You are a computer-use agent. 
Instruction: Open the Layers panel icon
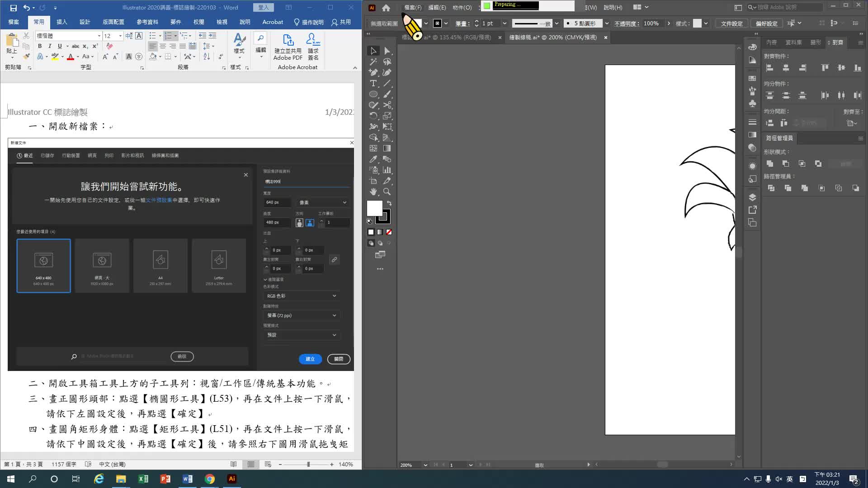752,197
